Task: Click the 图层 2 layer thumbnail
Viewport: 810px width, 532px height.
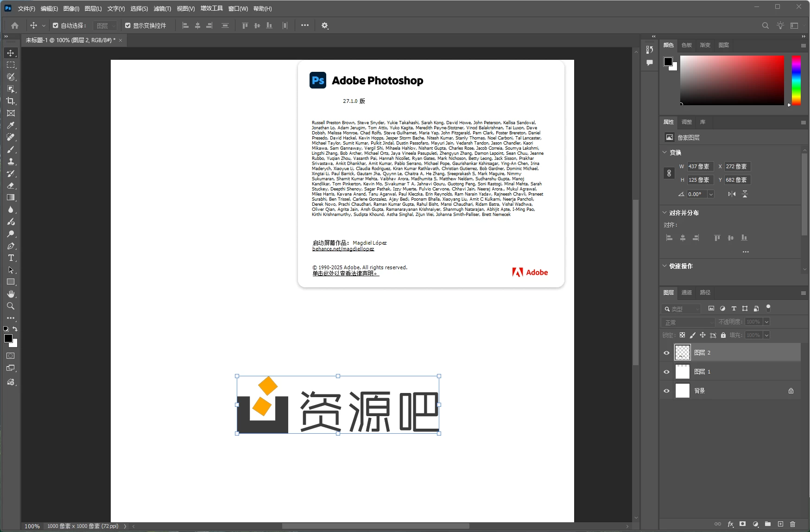Action: [x=682, y=352]
